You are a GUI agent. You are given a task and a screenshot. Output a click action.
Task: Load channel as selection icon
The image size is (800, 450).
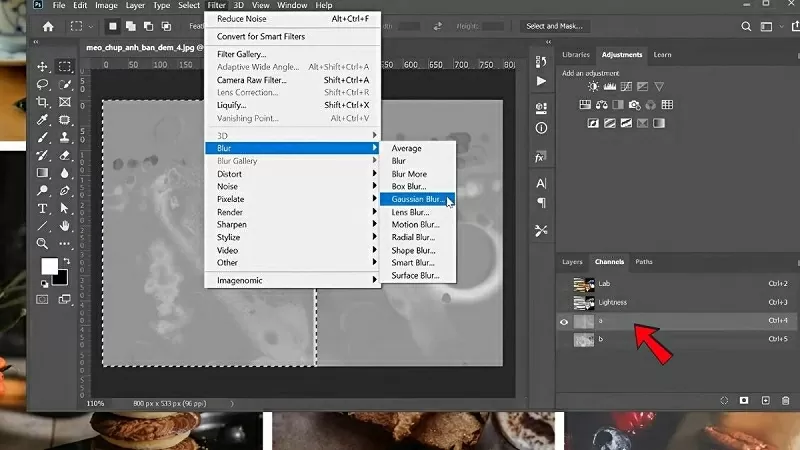pos(723,400)
